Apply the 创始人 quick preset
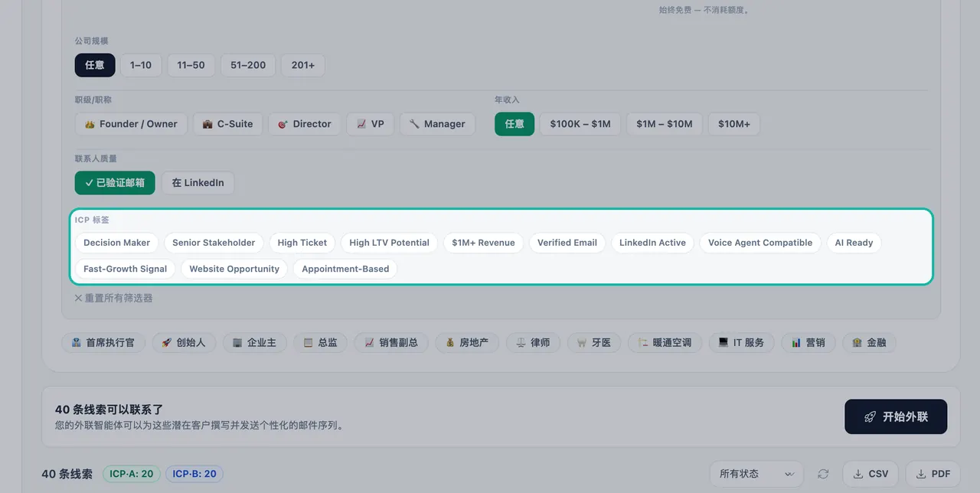This screenshot has height=493, width=980. tap(185, 343)
